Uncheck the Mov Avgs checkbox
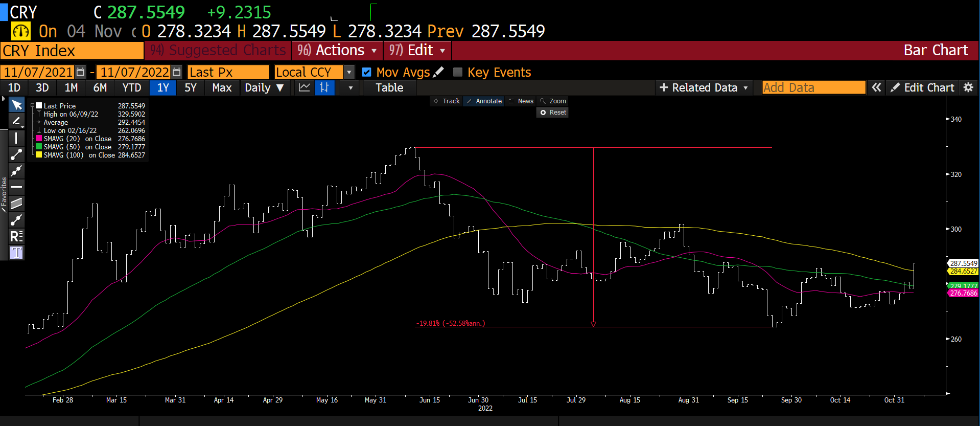This screenshot has height=426, width=980. [x=366, y=72]
